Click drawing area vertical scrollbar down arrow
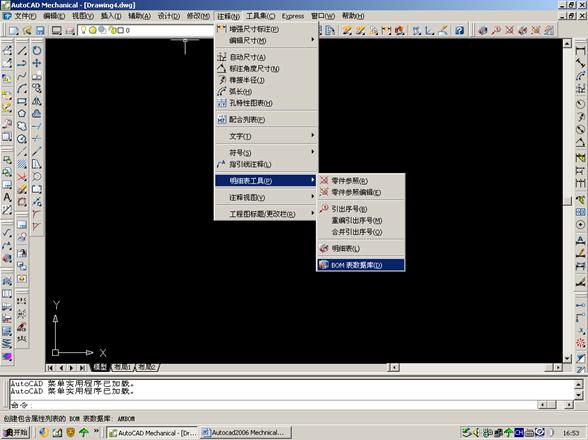The image size is (588, 440). (x=567, y=358)
